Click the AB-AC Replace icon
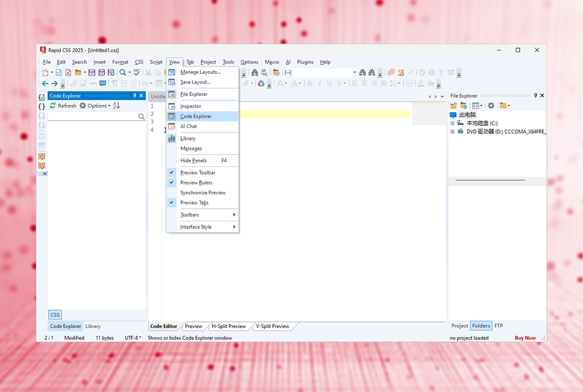Screen dimensions: 583x392 tap(265, 72)
